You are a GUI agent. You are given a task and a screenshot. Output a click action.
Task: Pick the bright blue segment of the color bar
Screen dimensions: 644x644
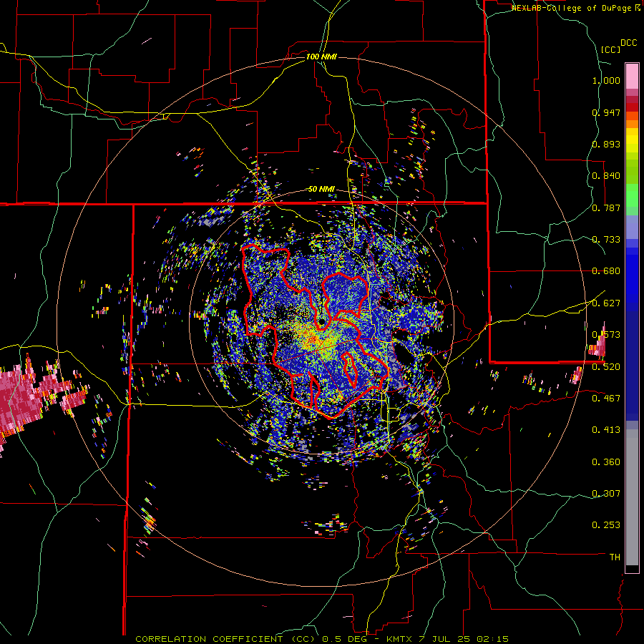pyautogui.click(x=632, y=279)
